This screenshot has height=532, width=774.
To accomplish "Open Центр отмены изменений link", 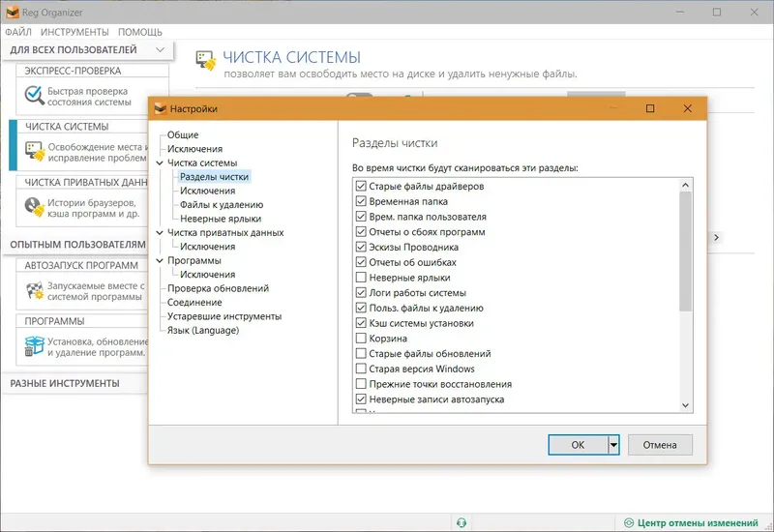I will tap(698, 522).
